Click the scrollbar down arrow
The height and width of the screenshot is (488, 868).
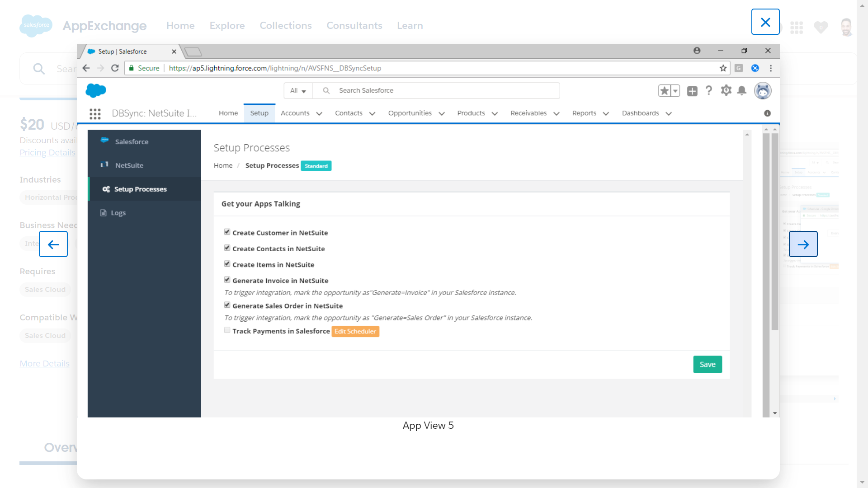point(775,413)
